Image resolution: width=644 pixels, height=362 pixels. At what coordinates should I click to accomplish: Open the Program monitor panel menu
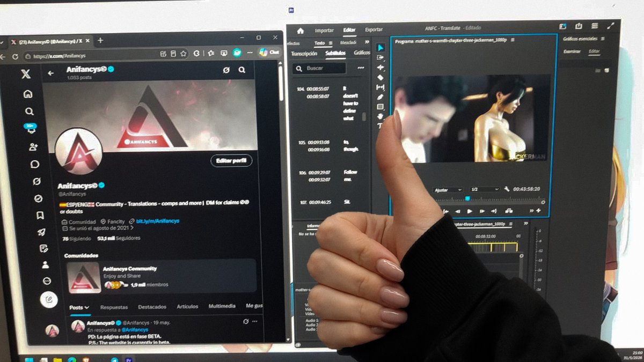[513, 40]
